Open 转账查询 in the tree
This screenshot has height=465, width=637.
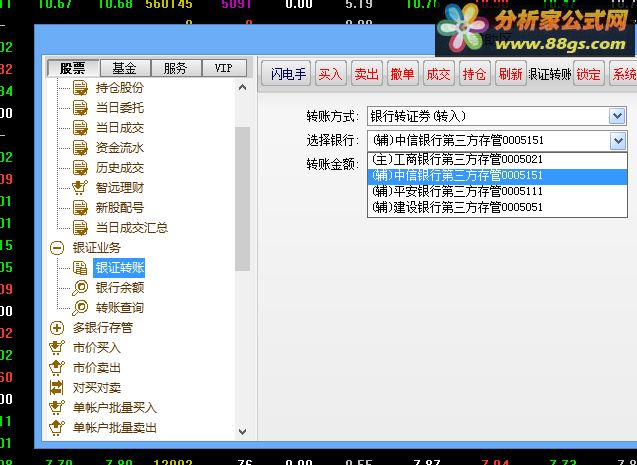pos(120,307)
